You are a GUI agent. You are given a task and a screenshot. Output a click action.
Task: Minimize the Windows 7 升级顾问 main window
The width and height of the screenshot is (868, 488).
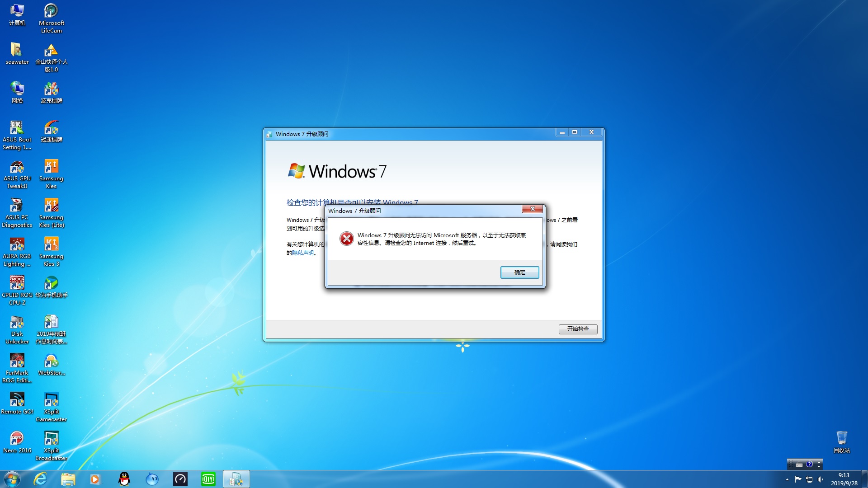pyautogui.click(x=562, y=132)
